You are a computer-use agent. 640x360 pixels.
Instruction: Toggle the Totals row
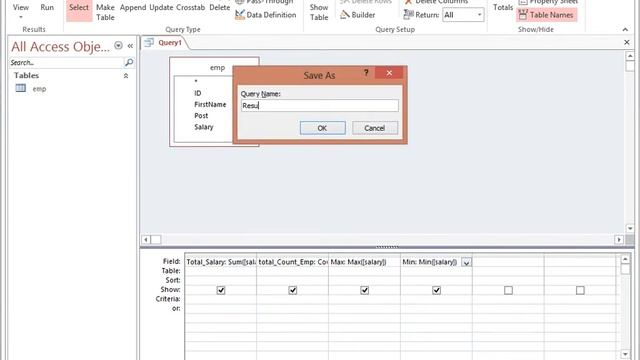(x=503, y=7)
